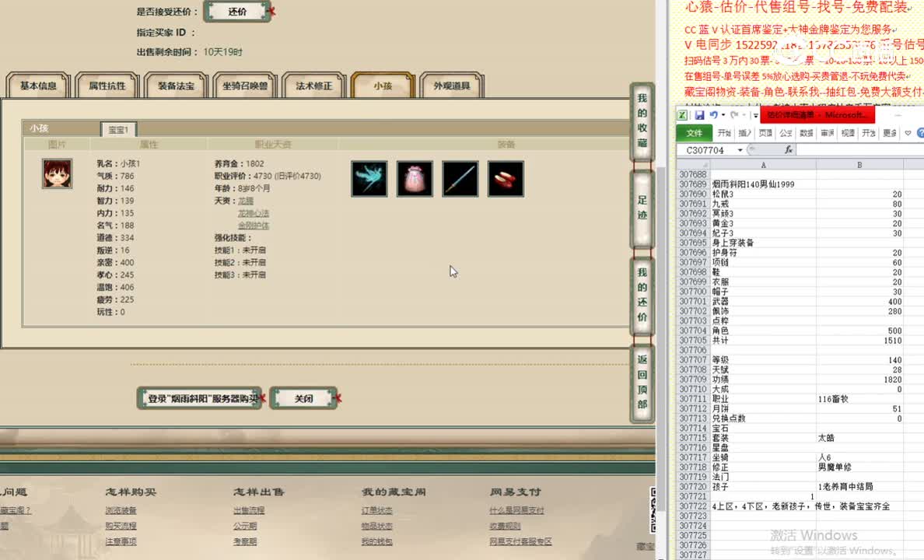Click the 关闭 button near the bottom
The image size is (924, 560).
pyautogui.click(x=303, y=397)
